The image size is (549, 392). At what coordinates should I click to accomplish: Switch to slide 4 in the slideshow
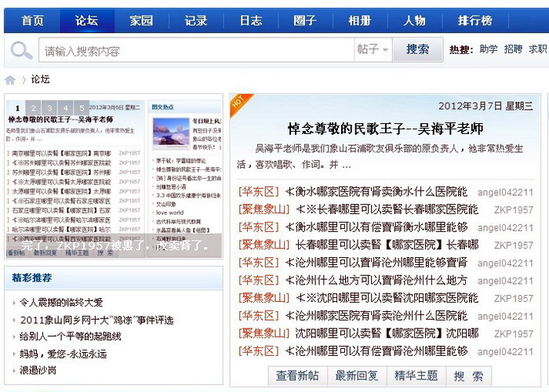(66, 108)
